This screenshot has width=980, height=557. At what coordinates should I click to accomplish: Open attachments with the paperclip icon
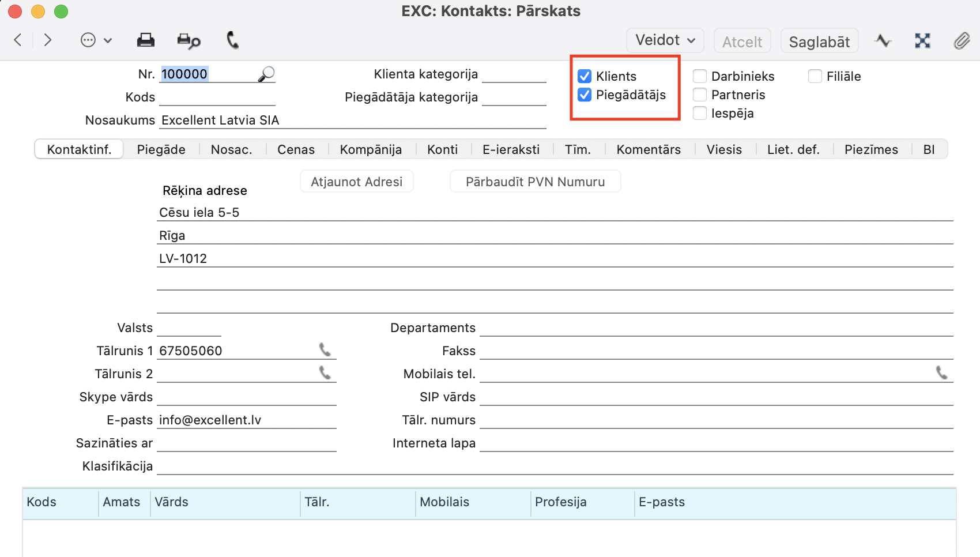coord(961,41)
